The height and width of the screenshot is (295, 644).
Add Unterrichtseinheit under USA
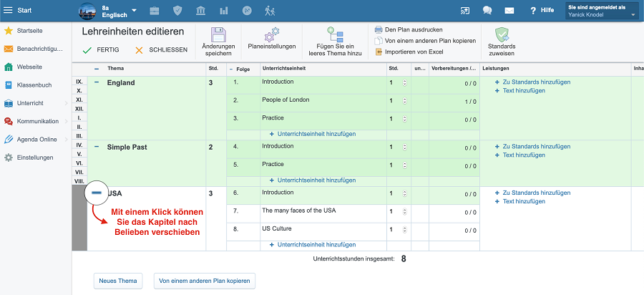(x=313, y=245)
